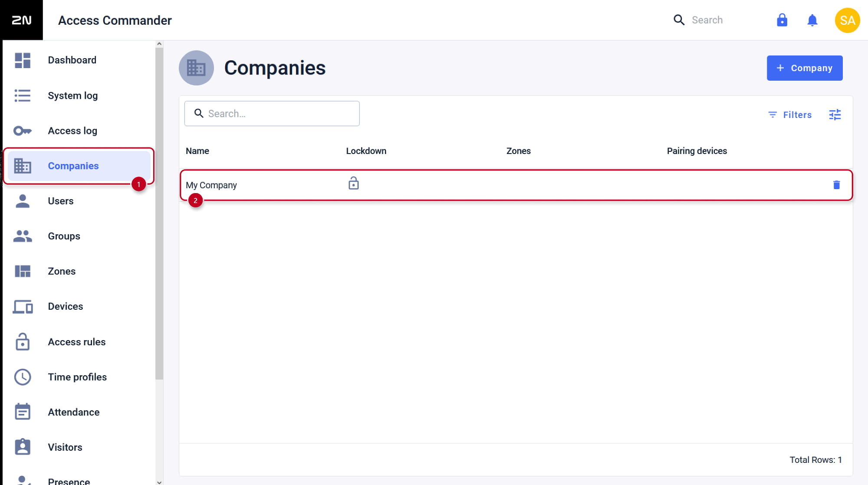Sort by the Name column header
868x485 pixels.
click(x=197, y=151)
